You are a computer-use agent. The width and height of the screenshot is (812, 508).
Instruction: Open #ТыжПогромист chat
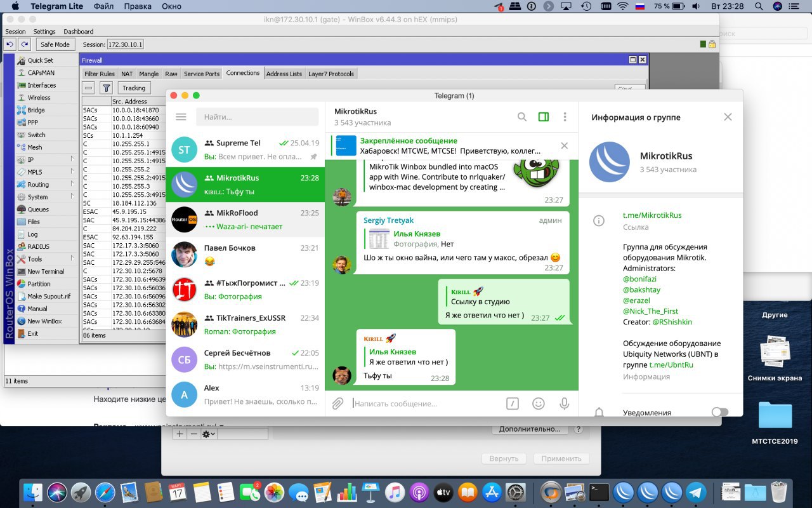[x=245, y=289]
